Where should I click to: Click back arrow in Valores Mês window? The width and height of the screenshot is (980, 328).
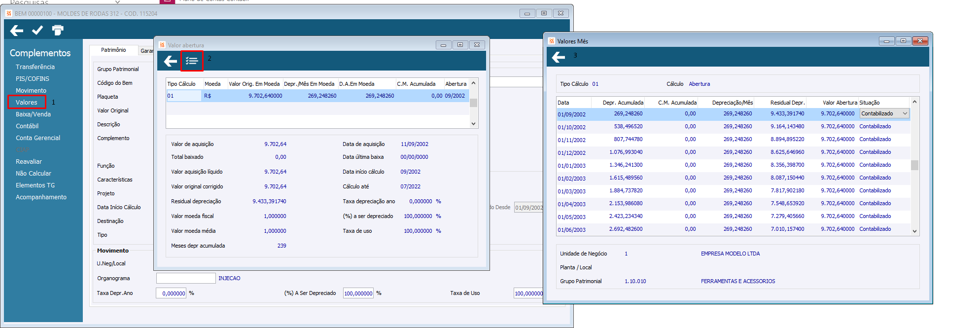559,58
